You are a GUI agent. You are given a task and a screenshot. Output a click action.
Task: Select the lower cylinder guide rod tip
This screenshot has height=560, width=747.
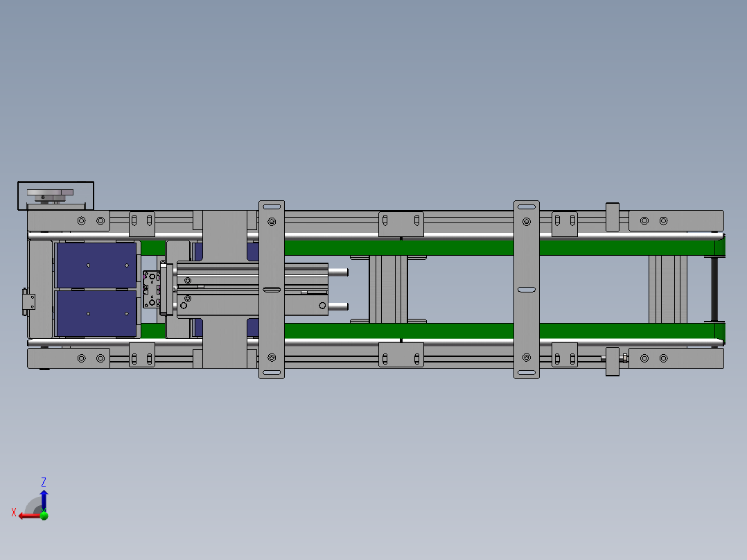click(340, 306)
